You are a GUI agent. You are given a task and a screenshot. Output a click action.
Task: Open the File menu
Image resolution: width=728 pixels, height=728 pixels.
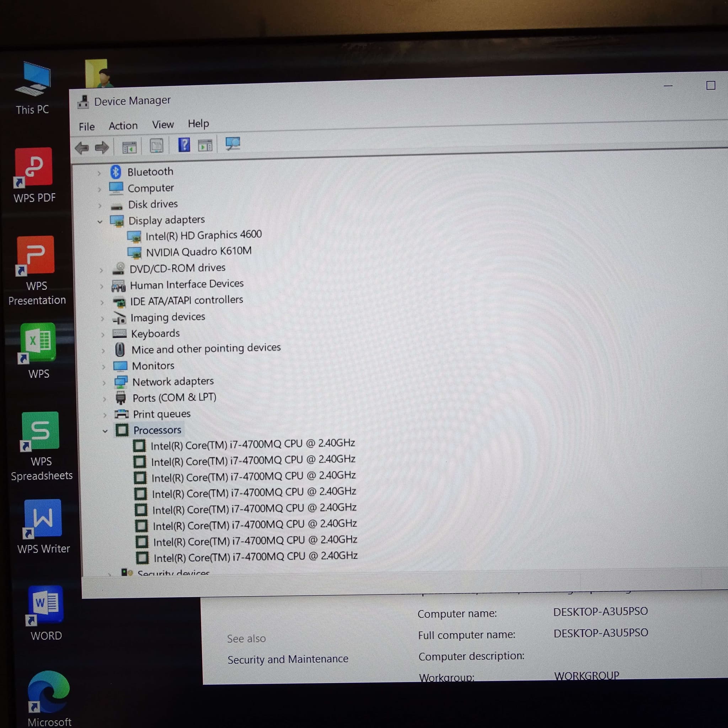click(87, 127)
